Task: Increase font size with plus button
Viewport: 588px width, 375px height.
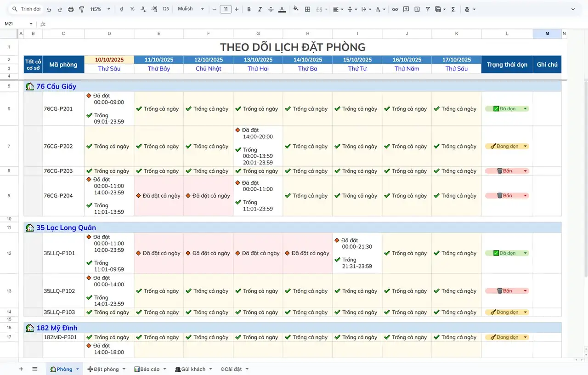Action: tap(237, 9)
